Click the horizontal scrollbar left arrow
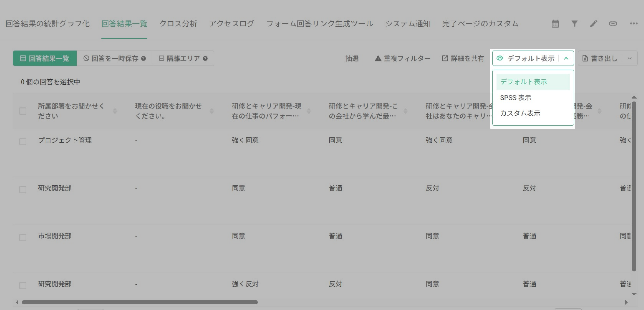This screenshot has height=310, width=644. pos(17,302)
